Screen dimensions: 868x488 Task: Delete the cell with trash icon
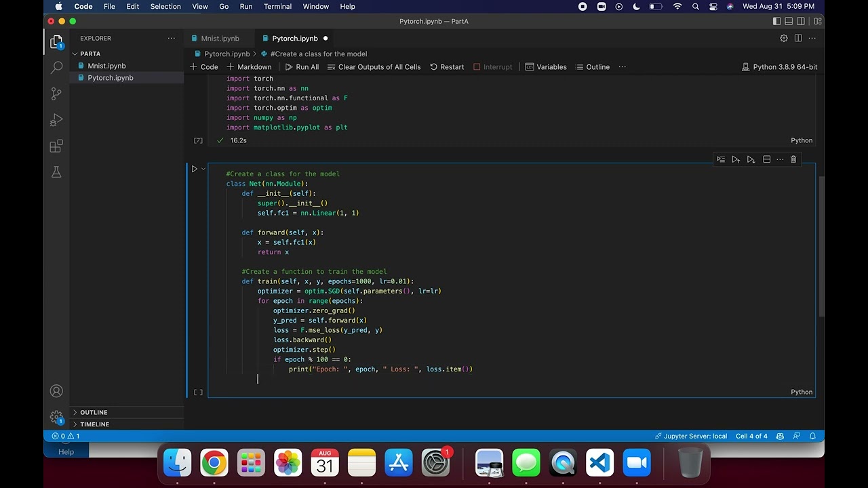pyautogui.click(x=793, y=159)
